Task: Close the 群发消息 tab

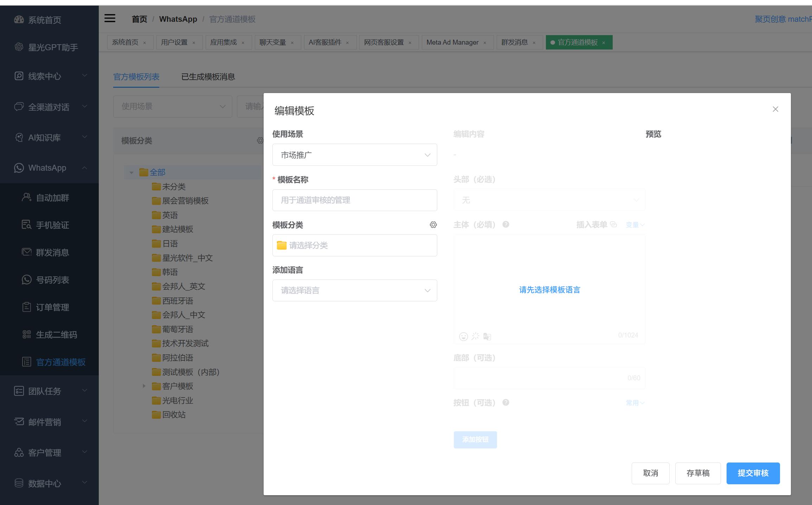Action: pos(534,43)
